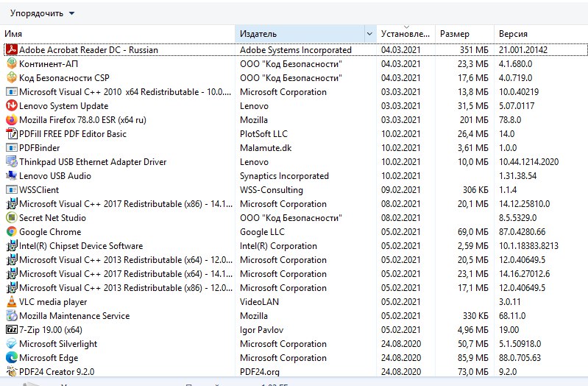This screenshot has width=588, height=386.
Task: Select the Adobe Acrobat Reader DC - Russian name
Action: click(88, 50)
